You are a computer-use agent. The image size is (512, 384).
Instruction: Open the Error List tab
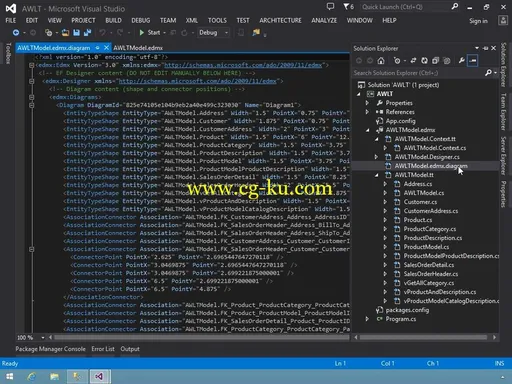click(103, 349)
